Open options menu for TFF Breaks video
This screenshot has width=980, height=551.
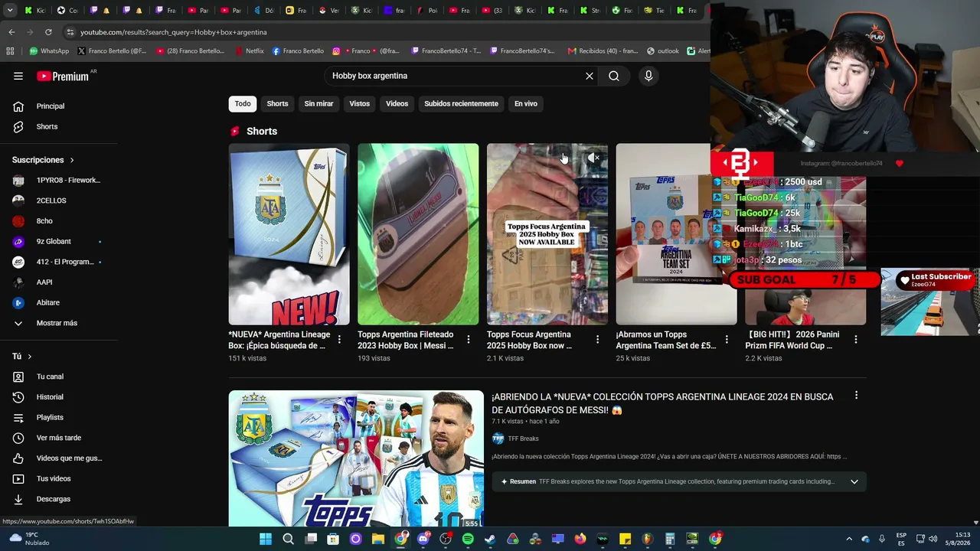pyautogui.click(x=856, y=396)
